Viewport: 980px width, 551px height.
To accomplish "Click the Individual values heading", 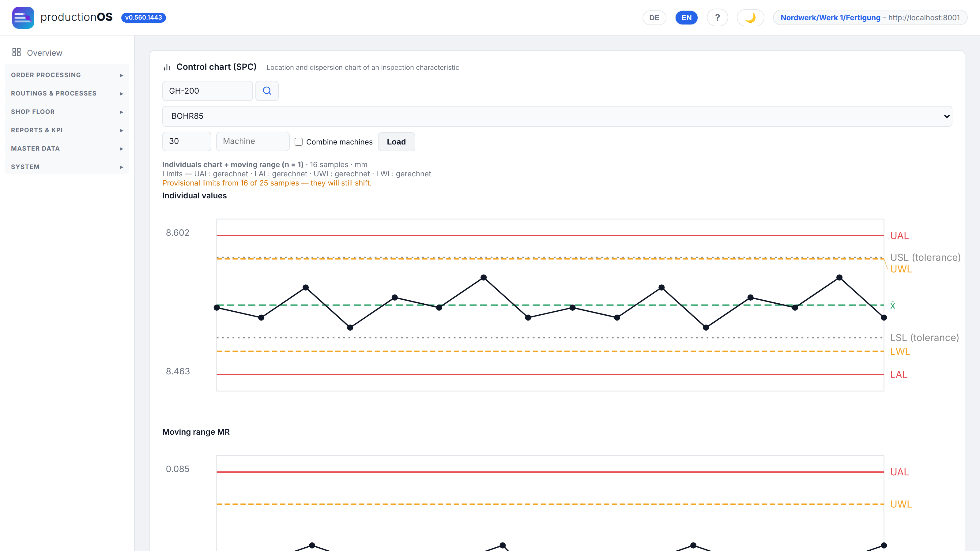I will 194,196.
